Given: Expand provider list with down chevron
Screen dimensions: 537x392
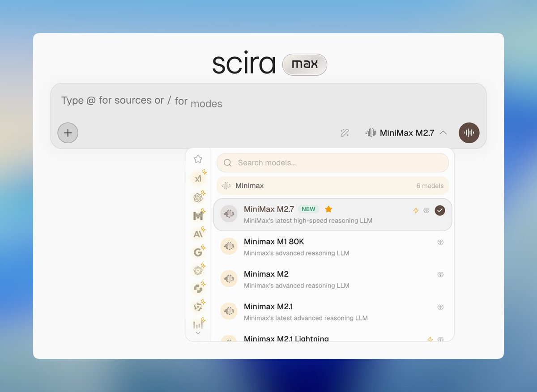Looking at the screenshot, I should tap(198, 333).
